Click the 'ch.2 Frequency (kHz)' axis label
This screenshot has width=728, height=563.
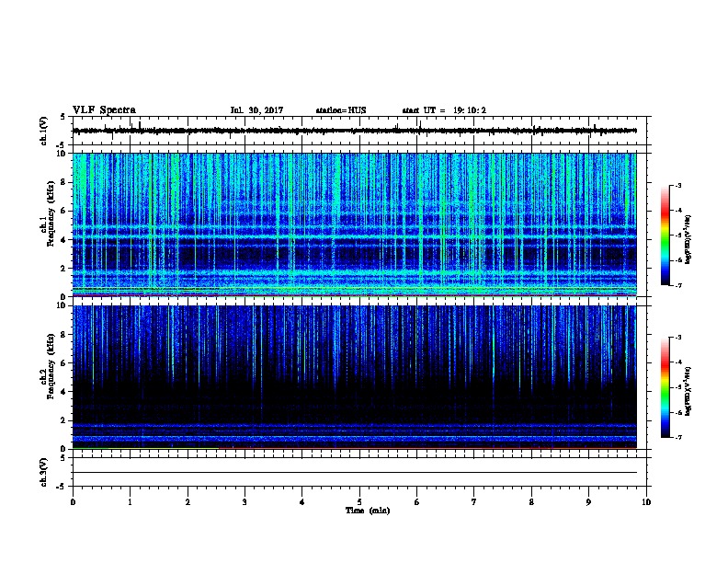(47, 366)
